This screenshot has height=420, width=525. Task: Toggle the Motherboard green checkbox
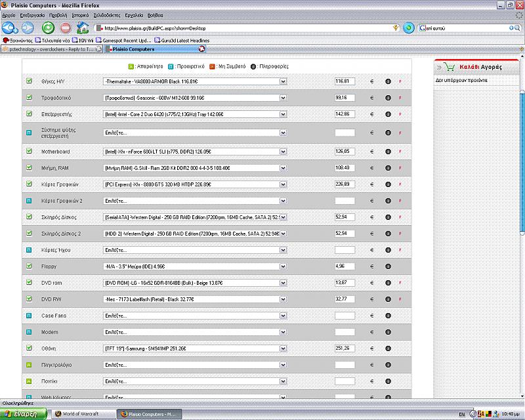[29, 151]
